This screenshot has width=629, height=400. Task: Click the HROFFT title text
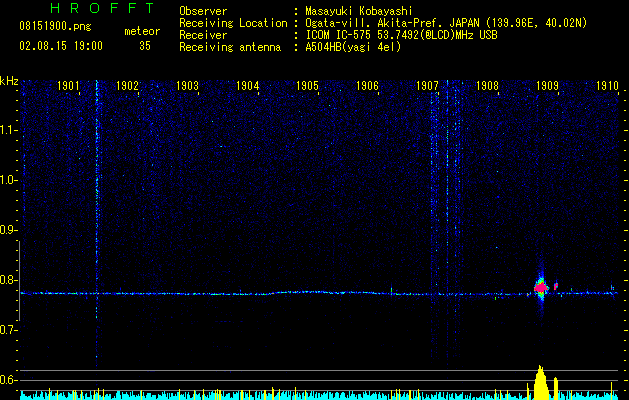(x=103, y=8)
